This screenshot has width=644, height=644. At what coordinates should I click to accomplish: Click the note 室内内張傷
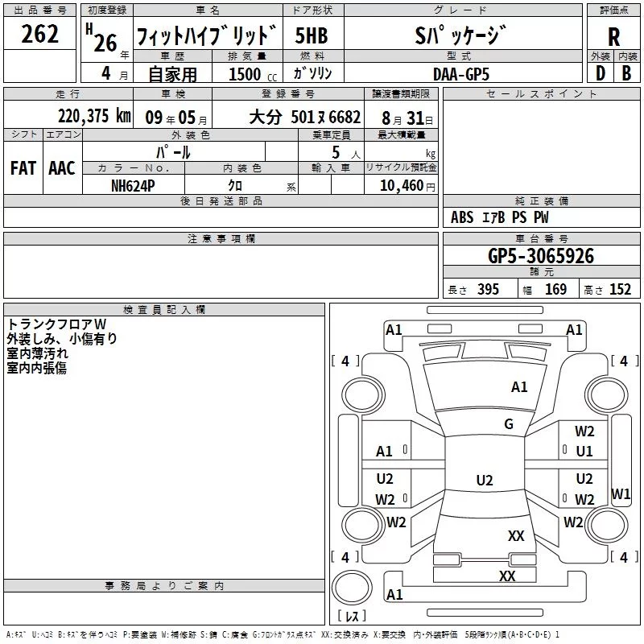36,368
